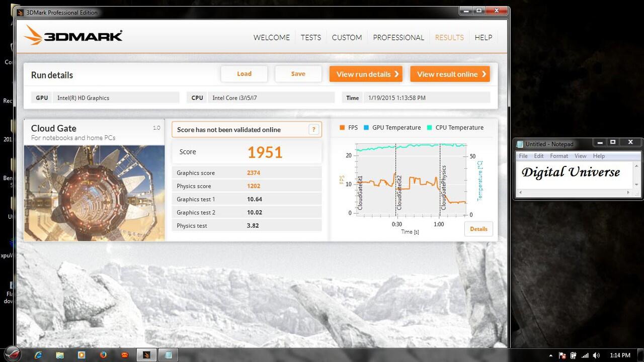Open Notepad View menu
Screen dimensions: 644x362
(x=581, y=156)
